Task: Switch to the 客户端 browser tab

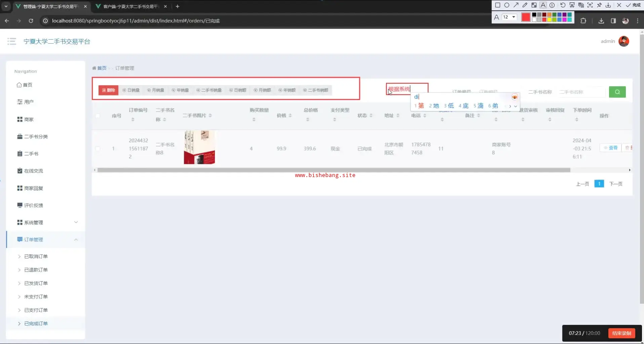Action: [130, 6]
